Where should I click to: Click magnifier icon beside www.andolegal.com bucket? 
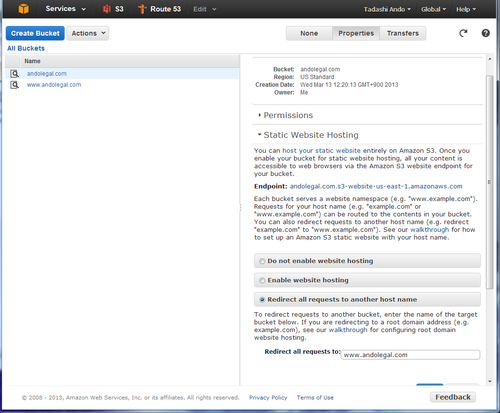[14, 85]
